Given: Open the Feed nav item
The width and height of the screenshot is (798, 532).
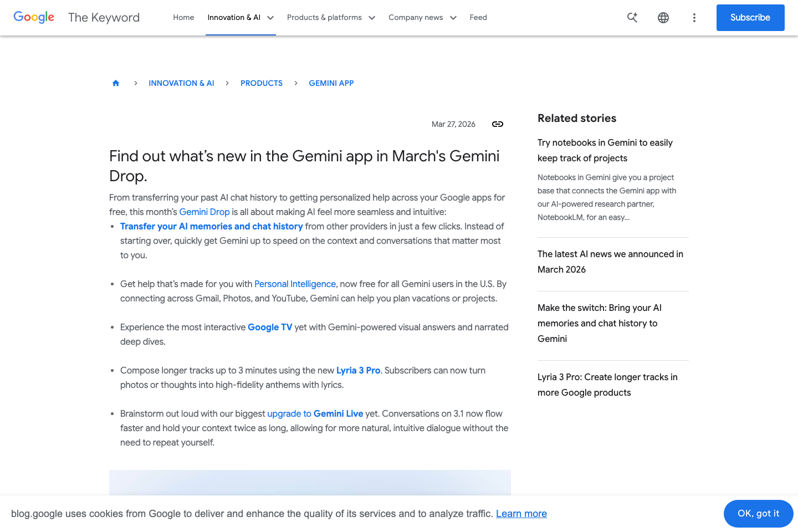Looking at the screenshot, I should tap(478, 18).
